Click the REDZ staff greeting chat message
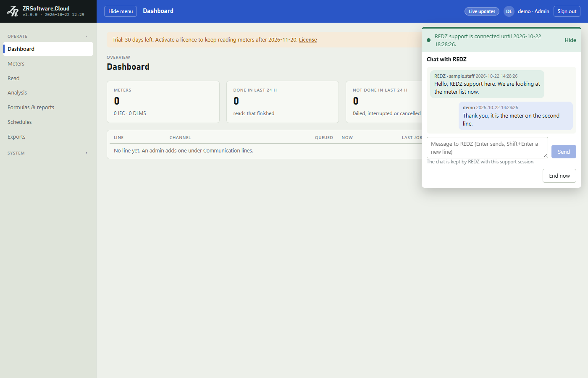588x378 pixels. point(487,84)
